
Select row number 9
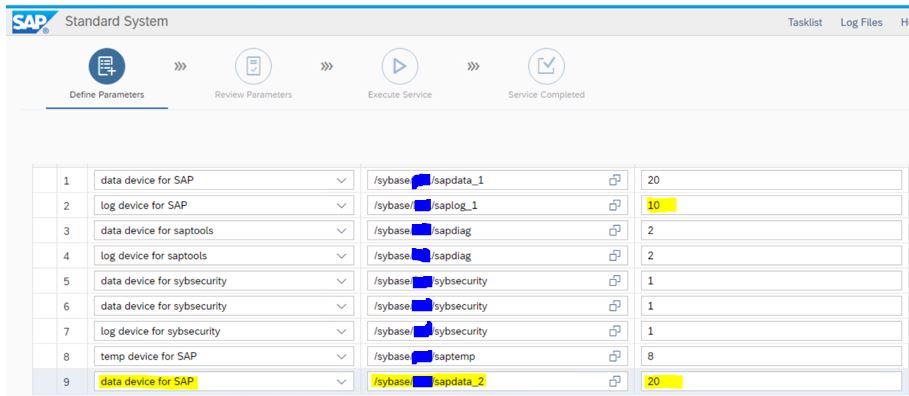point(66,382)
